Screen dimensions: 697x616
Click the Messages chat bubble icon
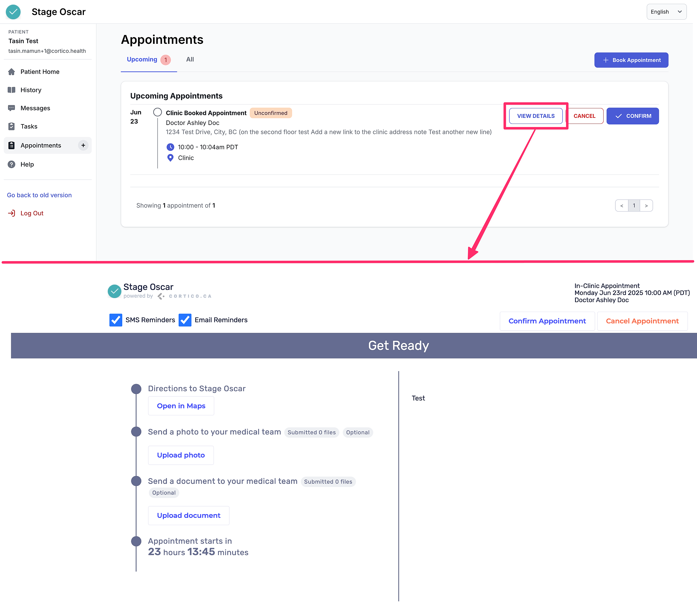pyautogui.click(x=12, y=108)
